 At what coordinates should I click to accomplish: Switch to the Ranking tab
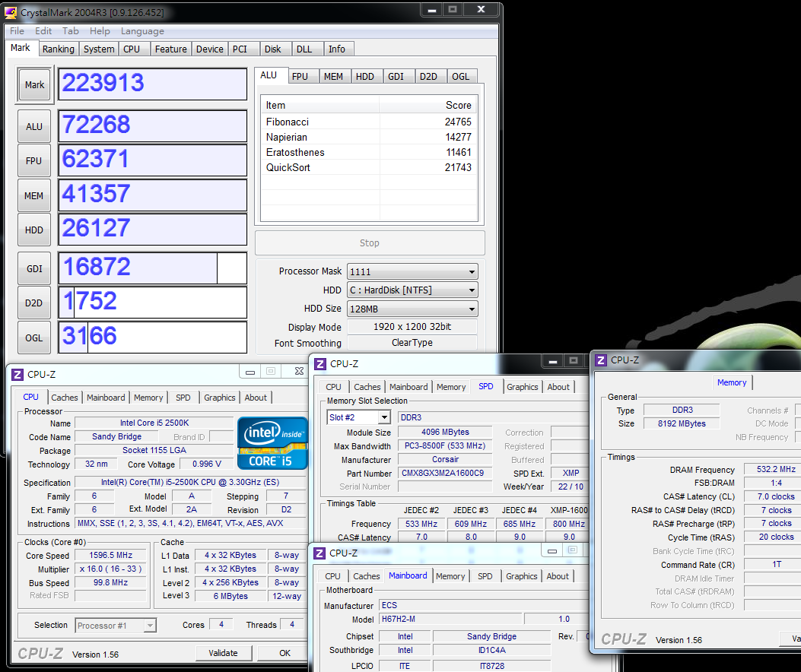59,49
